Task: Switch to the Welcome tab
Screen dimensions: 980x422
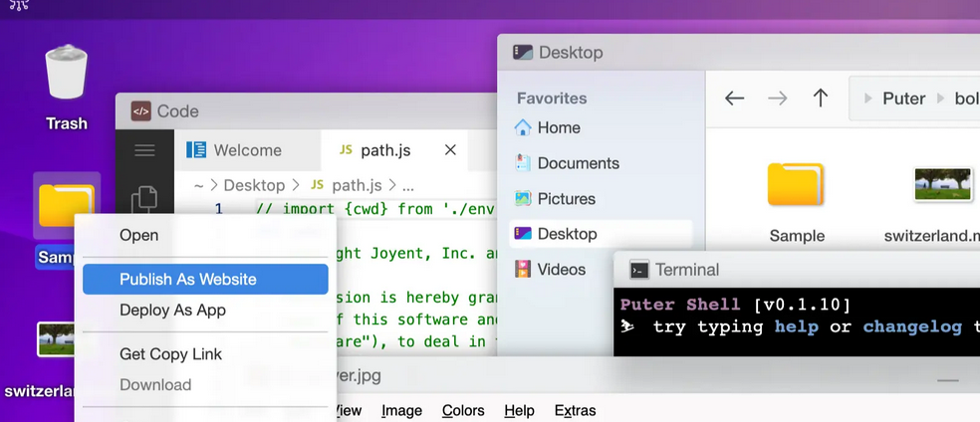Action: pyautogui.click(x=247, y=150)
